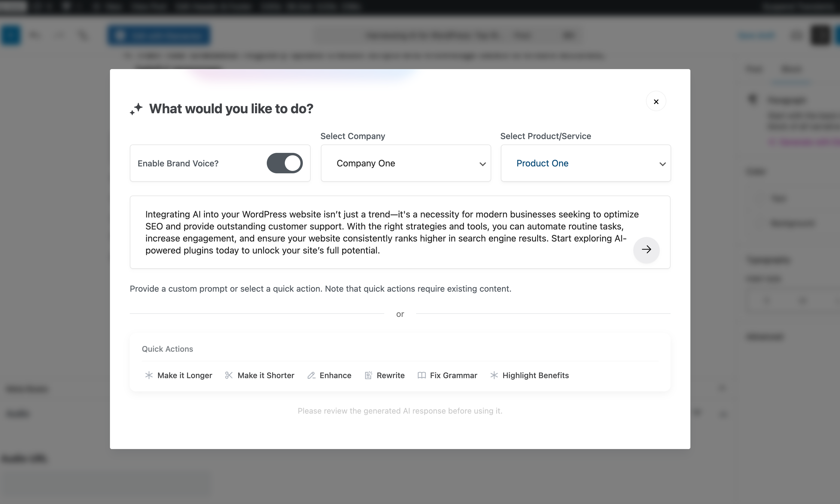840x504 pixels.
Task: Disable the Enable Brand Voice switch
Action: [285, 163]
